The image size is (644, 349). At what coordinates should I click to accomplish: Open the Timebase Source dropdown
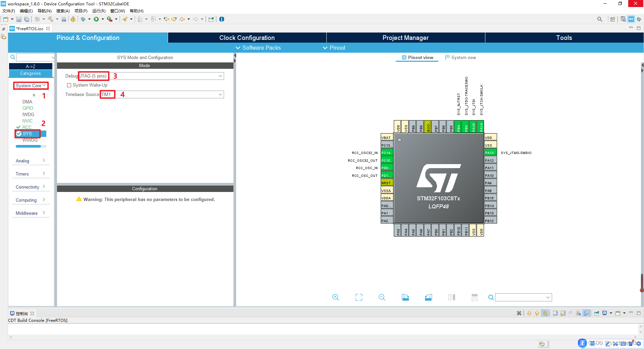coord(220,94)
